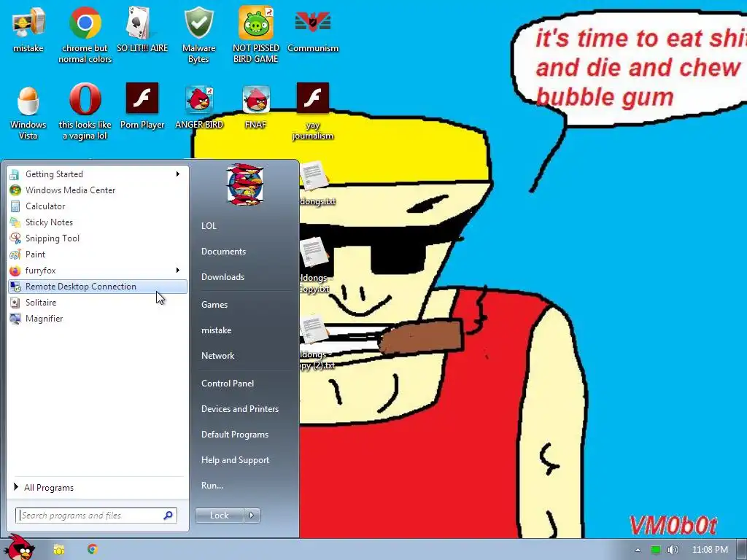Open Devices and Printers
The width and height of the screenshot is (747, 560).
tap(239, 408)
